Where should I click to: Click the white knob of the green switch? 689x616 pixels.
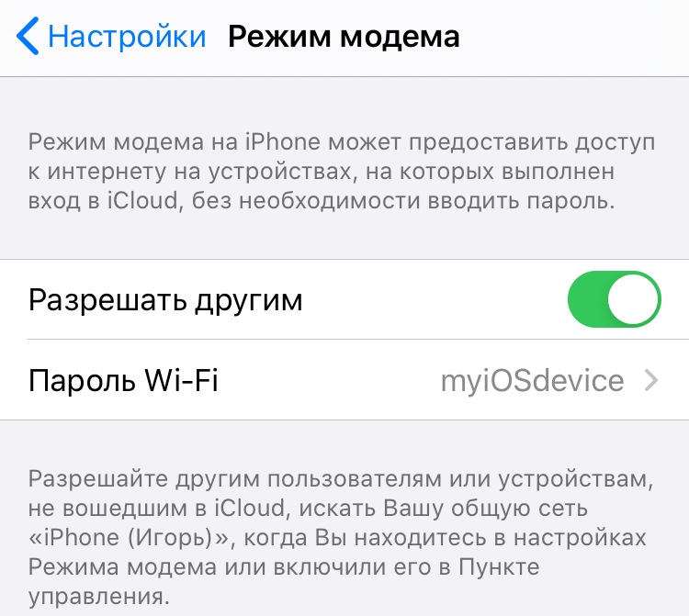point(633,299)
